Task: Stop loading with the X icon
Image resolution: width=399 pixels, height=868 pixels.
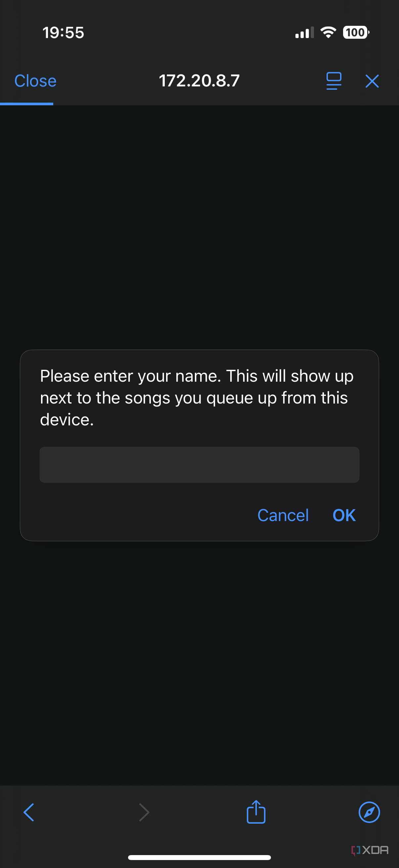Action: [x=372, y=81]
